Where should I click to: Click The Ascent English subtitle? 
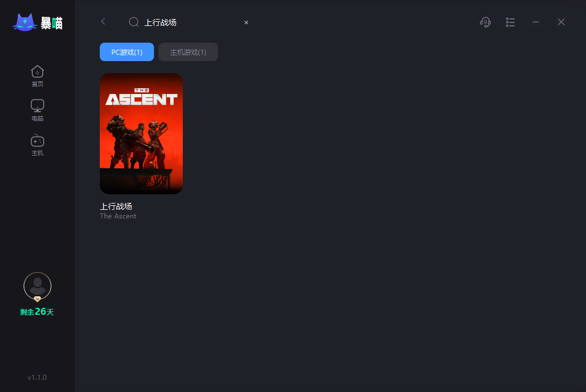coord(118,216)
